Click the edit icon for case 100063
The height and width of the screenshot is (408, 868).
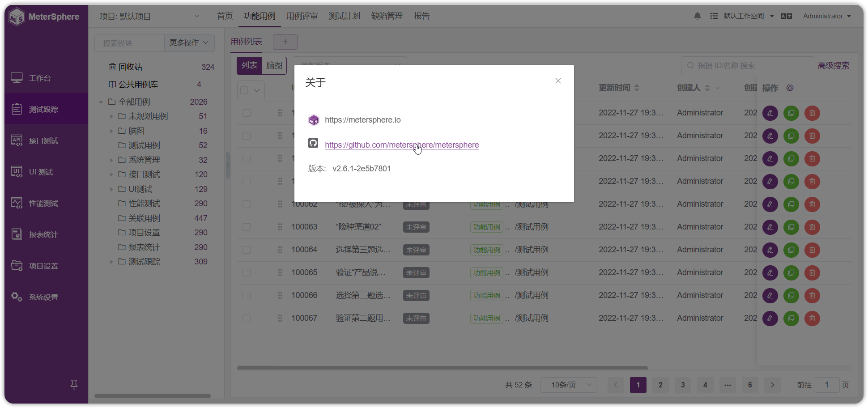pyautogui.click(x=770, y=227)
